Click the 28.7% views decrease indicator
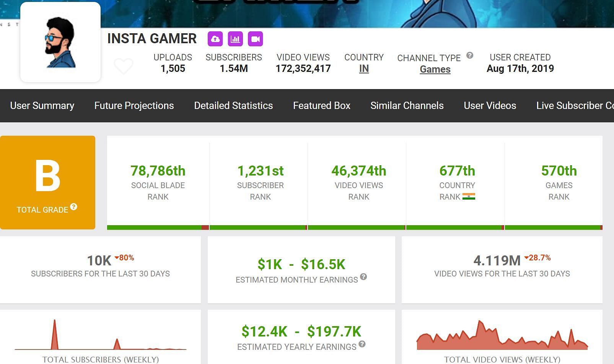This screenshot has width=614, height=364. click(537, 258)
